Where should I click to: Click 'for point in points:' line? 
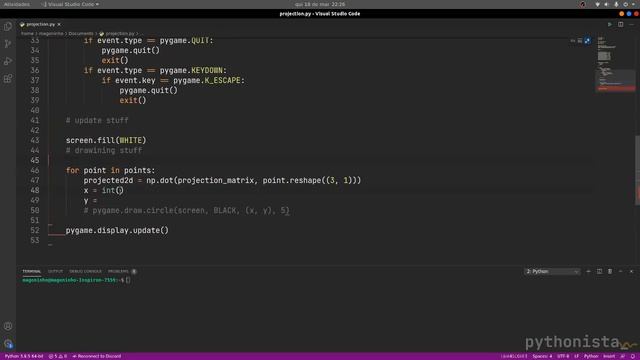[x=110, y=170]
